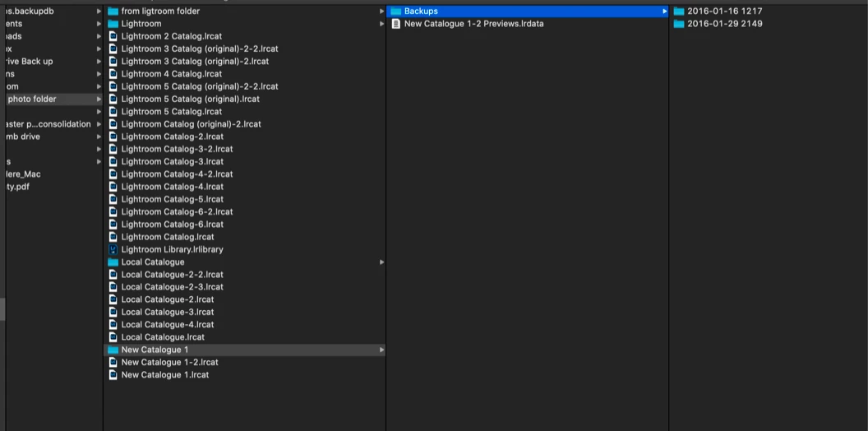Click the Lightroom Catalog-3.lrcat file icon
This screenshot has height=431, width=868.
click(113, 161)
